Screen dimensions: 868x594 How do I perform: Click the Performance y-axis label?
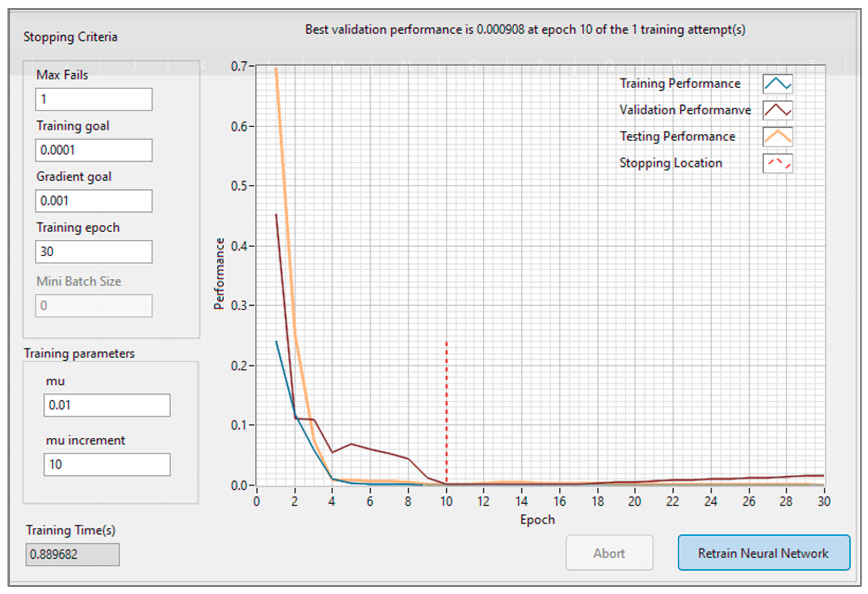click(219, 274)
